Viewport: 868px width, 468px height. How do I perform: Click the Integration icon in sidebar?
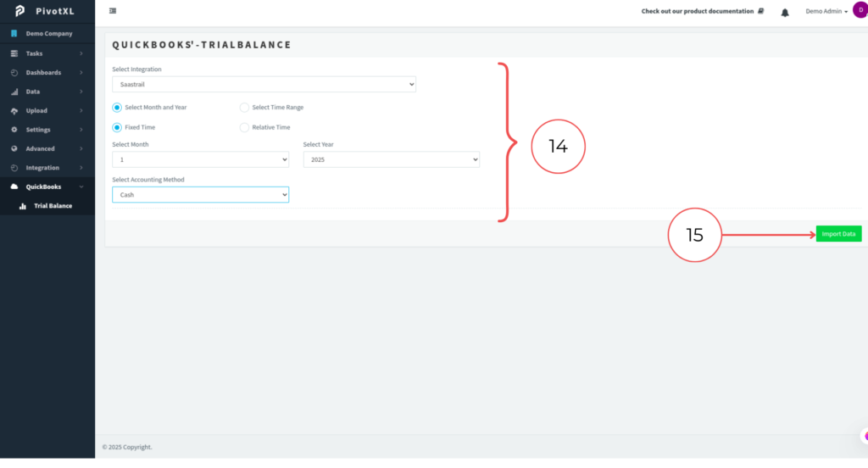tap(14, 168)
